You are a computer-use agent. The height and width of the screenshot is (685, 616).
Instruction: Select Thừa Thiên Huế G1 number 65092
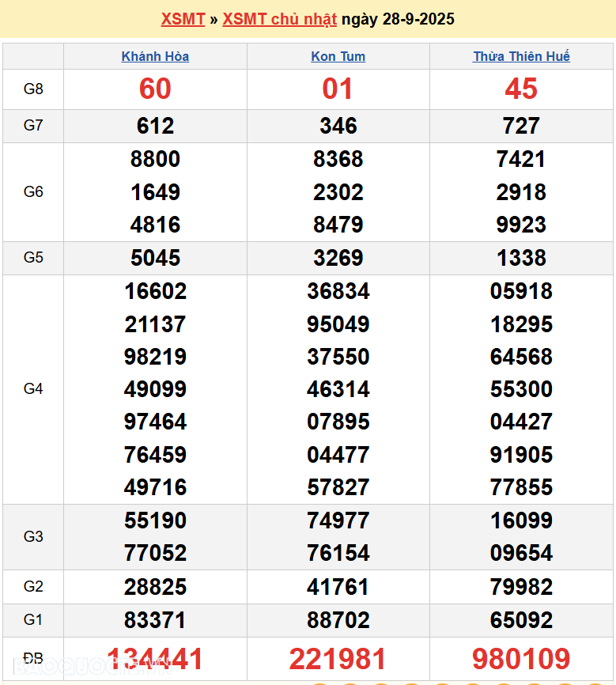[x=521, y=620]
